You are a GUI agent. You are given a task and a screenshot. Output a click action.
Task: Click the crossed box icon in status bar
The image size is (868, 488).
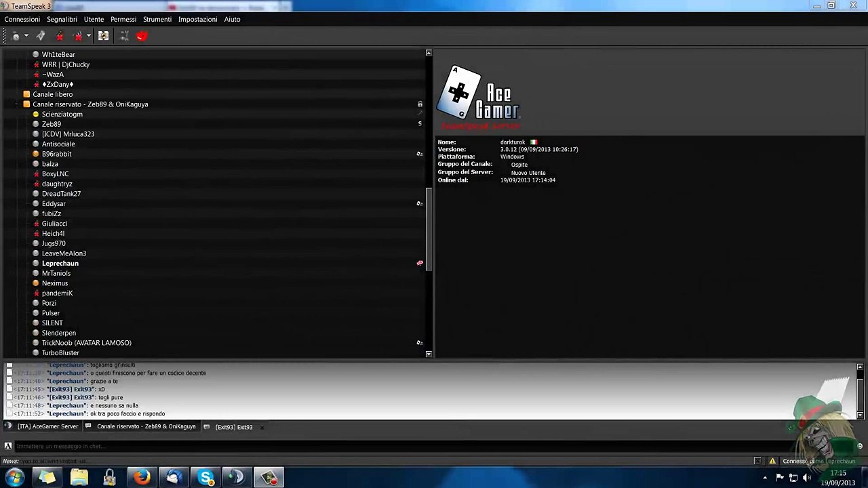757,461
